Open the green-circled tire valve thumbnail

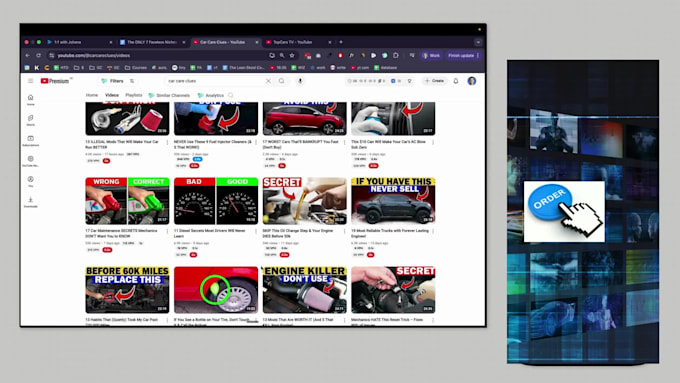click(216, 290)
